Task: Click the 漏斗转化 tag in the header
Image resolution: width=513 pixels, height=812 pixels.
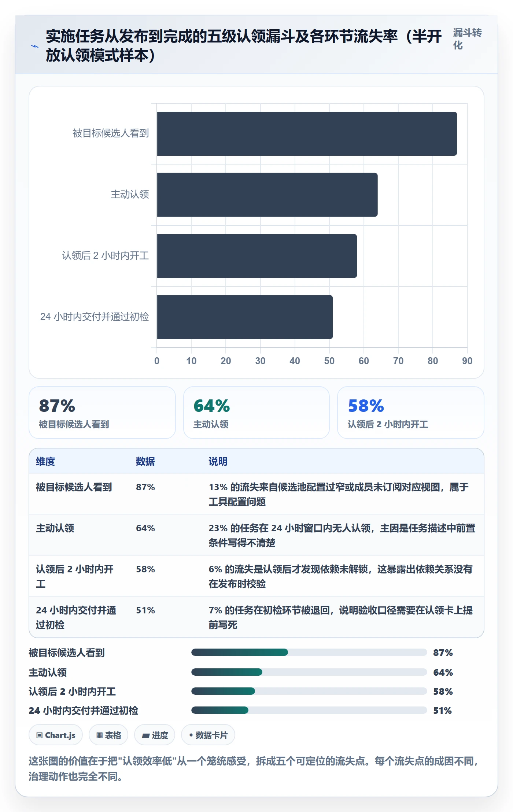Action: pos(467,39)
